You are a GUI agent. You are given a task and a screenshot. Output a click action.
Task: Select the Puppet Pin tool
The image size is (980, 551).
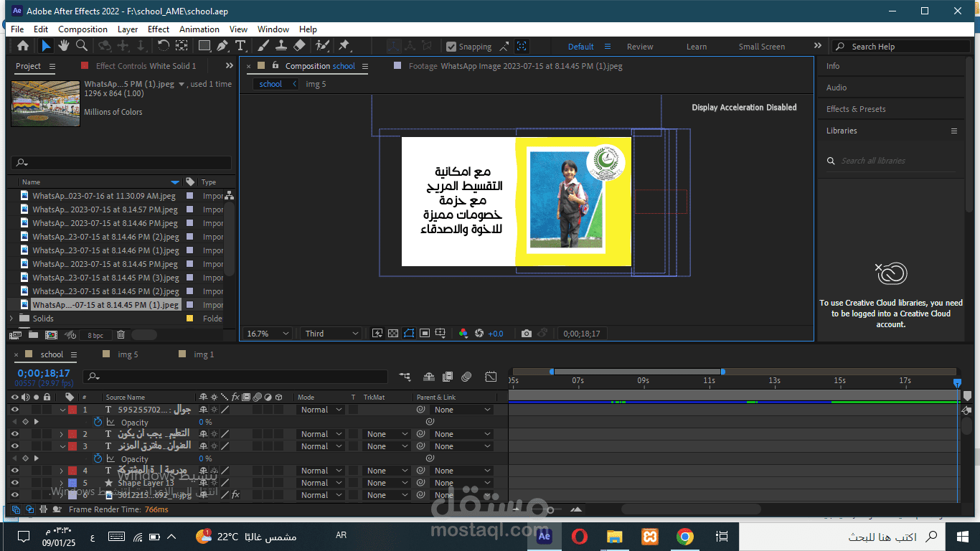click(x=344, y=46)
